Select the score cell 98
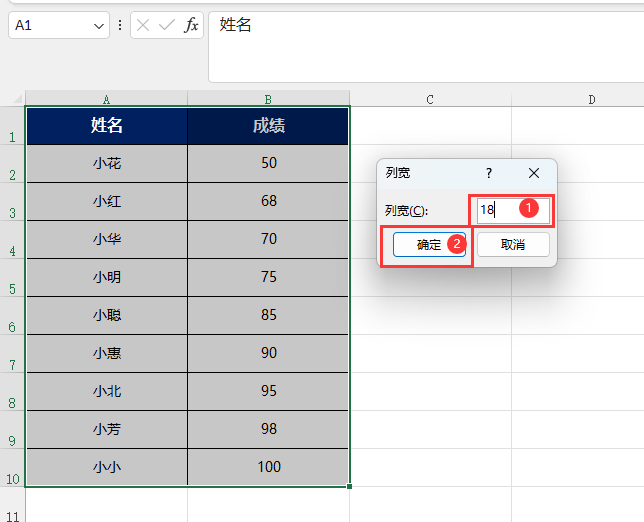The image size is (644, 522). point(268,430)
